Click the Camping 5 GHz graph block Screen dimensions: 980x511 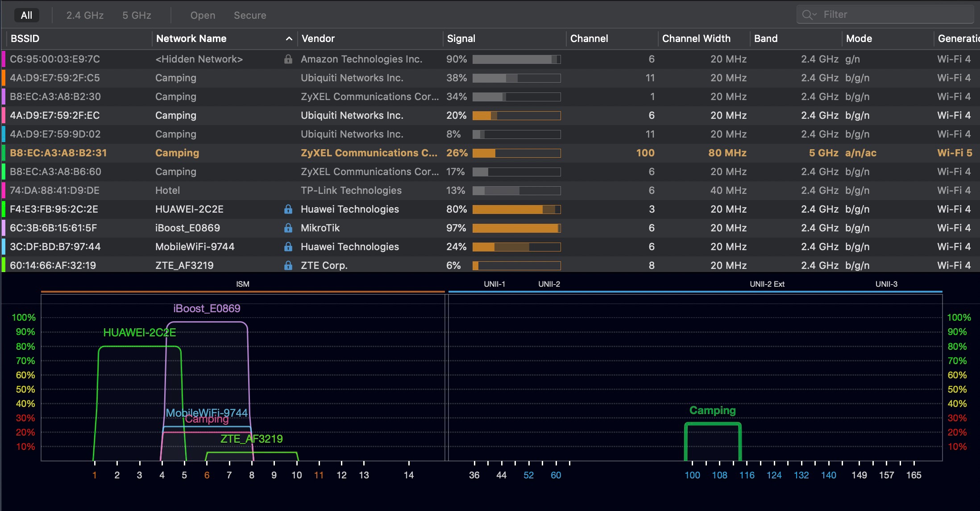[x=713, y=441]
